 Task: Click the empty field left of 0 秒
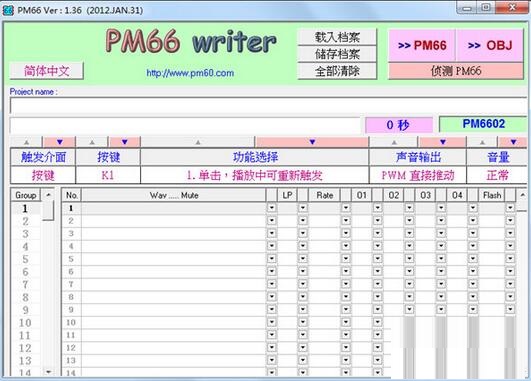185,125
